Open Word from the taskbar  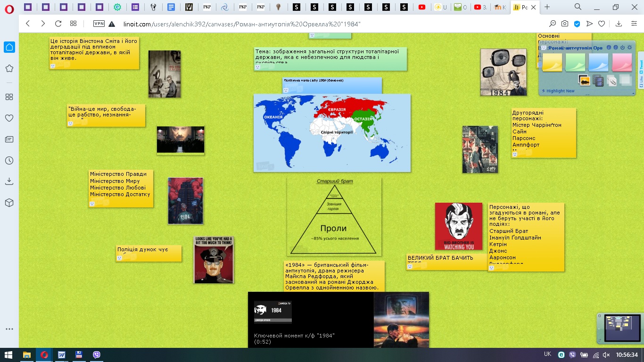pos(61,355)
